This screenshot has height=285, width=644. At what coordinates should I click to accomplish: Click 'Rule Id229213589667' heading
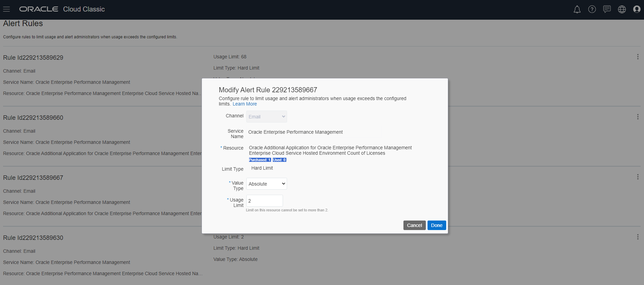tap(33, 178)
